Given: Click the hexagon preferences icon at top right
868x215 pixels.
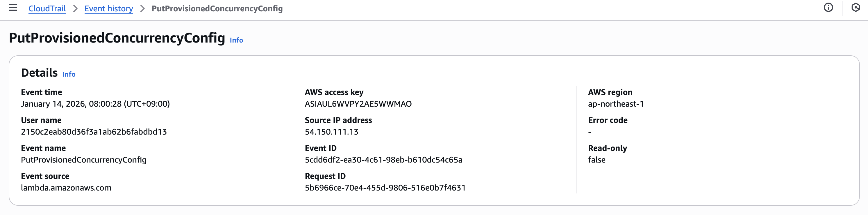Looking at the screenshot, I should (x=855, y=8).
